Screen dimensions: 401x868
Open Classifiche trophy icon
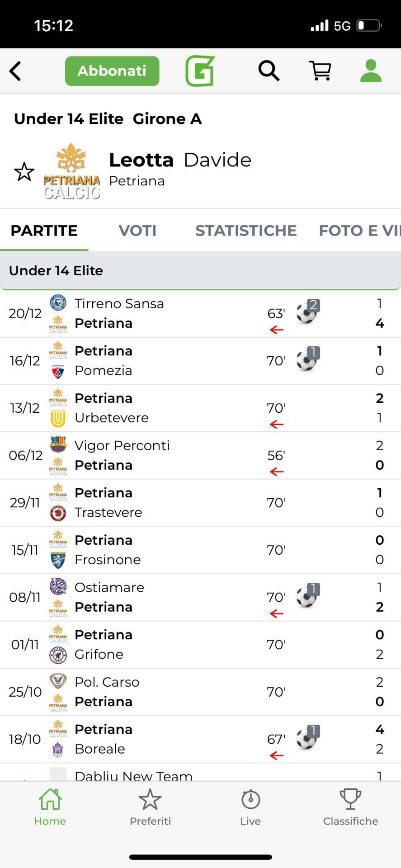click(350, 801)
